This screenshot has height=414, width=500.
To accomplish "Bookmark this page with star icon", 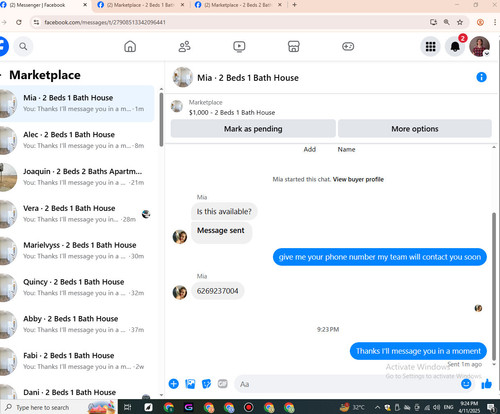I will tap(460, 22).
